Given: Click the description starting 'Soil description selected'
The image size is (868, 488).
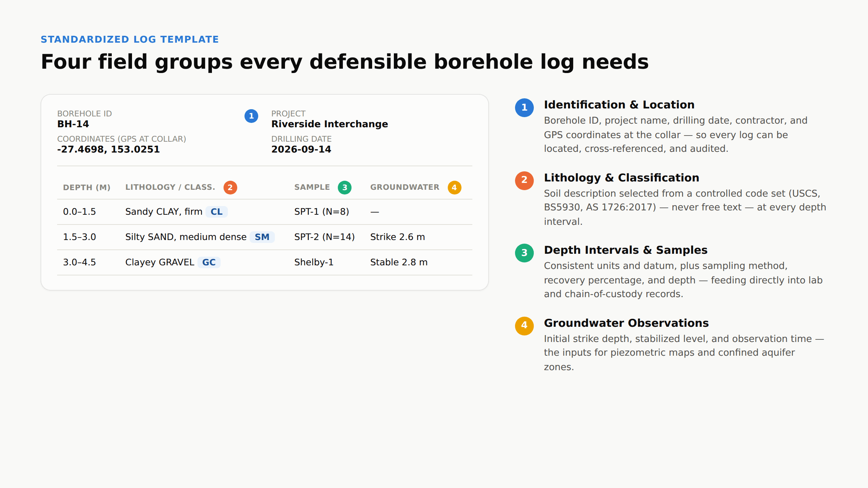Looking at the screenshot, I should [685, 207].
